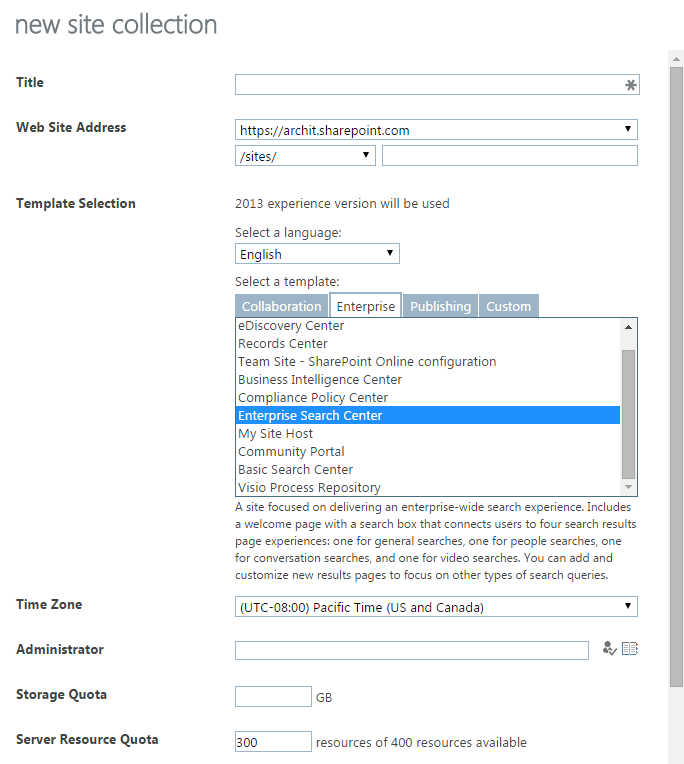Image resolution: width=684 pixels, height=764 pixels.
Task: Switch to the Enterprise template tab
Action: [x=365, y=306]
